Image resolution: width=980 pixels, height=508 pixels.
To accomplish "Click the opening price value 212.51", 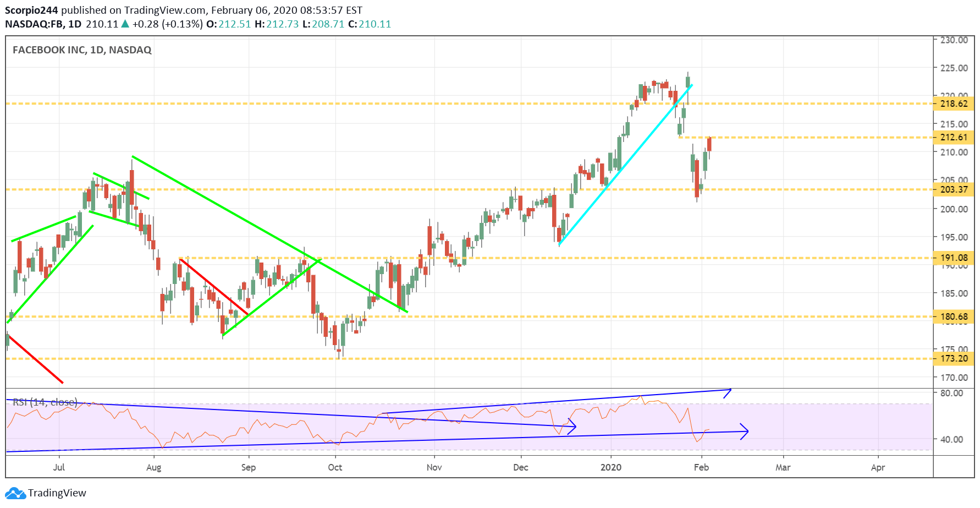I will click(x=235, y=24).
